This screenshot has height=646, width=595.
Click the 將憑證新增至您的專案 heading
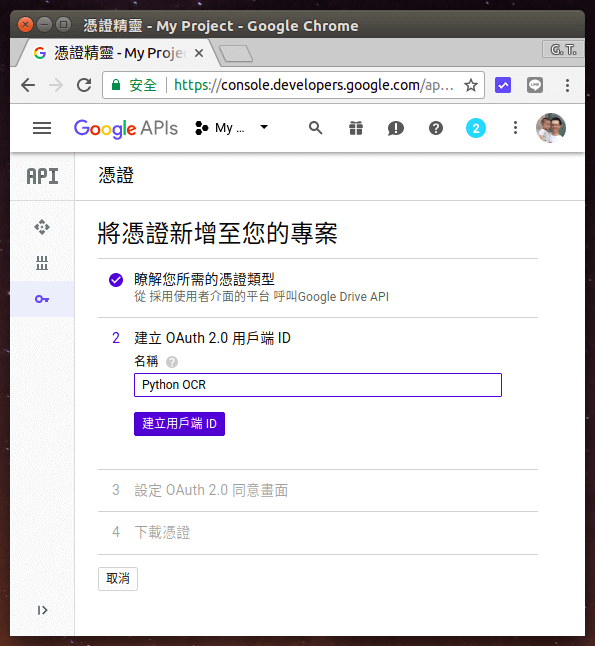(x=217, y=233)
